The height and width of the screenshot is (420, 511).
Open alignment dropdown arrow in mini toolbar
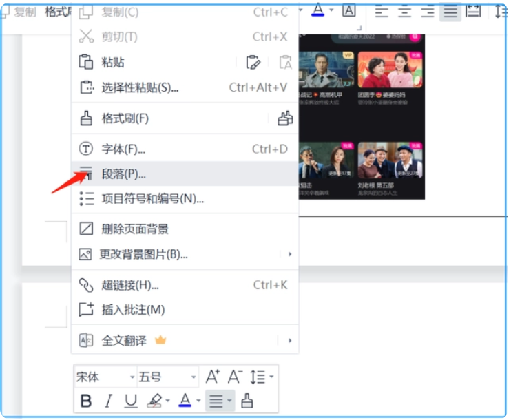click(x=229, y=401)
